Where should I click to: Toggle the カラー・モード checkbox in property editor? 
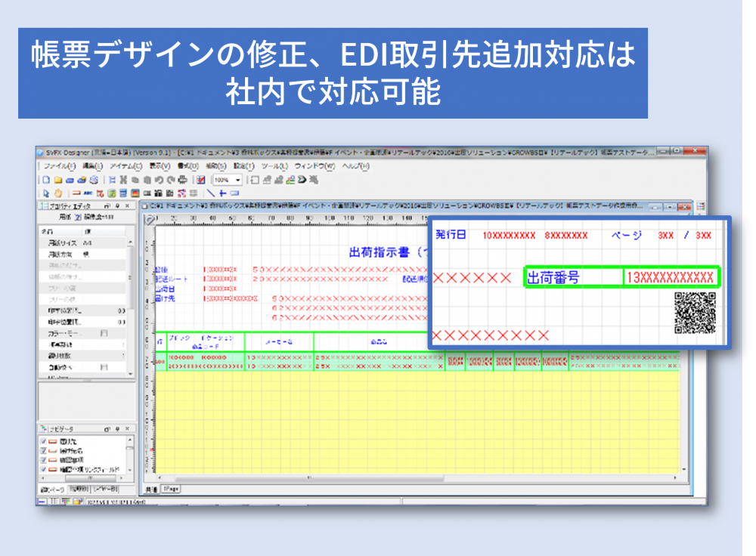pos(104,333)
